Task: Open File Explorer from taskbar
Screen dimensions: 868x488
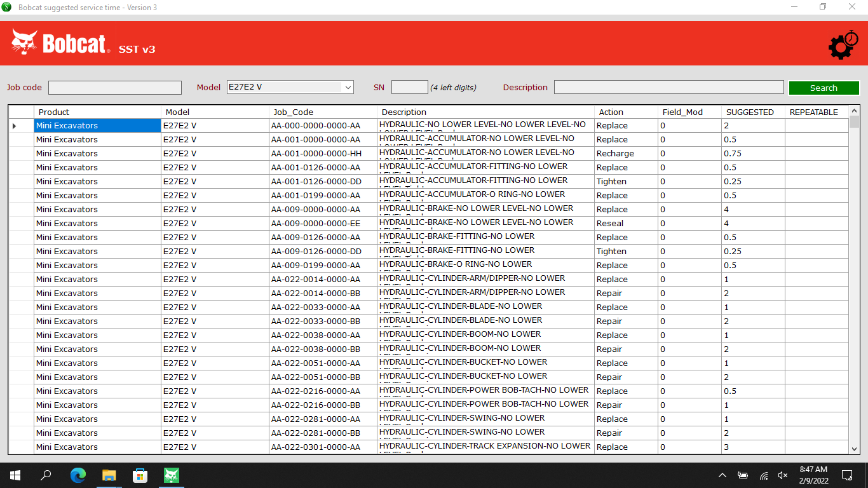Action: click(x=109, y=475)
